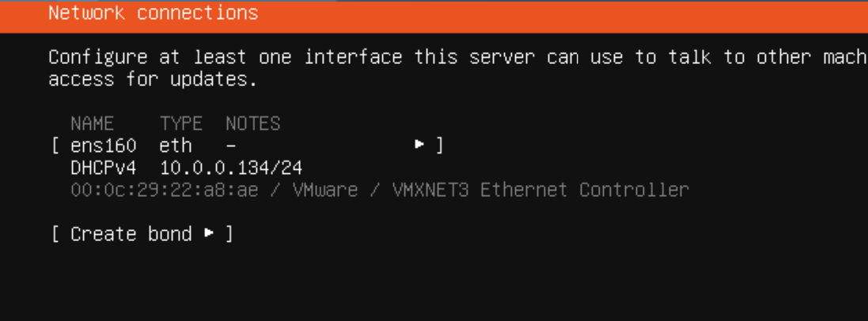Click the Network connections title
The width and height of the screenshot is (868, 321).
coord(154,13)
